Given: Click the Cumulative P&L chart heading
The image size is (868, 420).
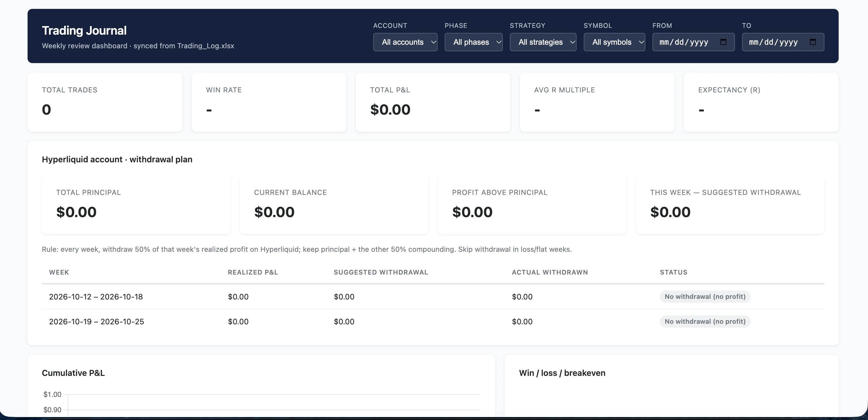Looking at the screenshot, I should coord(73,373).
